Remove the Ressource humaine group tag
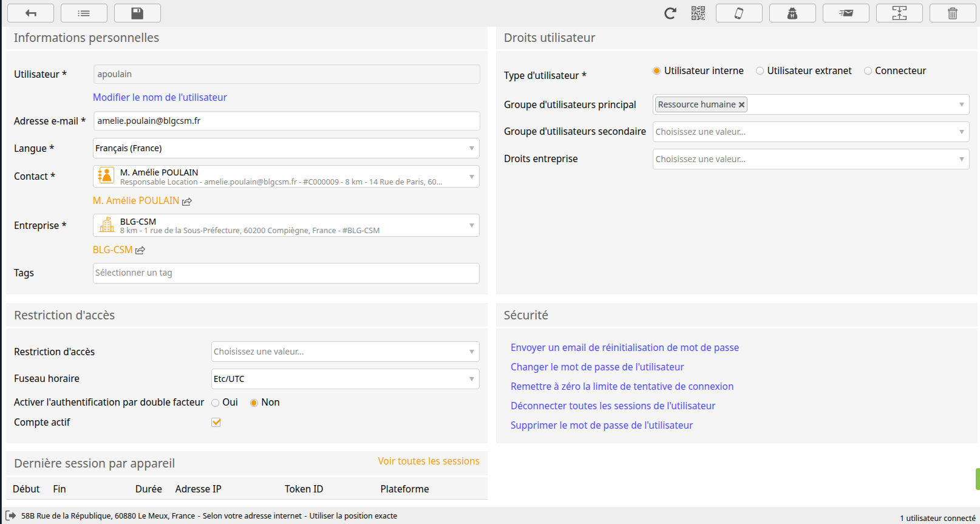Image resolution: width=980 pixels, height=524 pixels. [741, 105]
